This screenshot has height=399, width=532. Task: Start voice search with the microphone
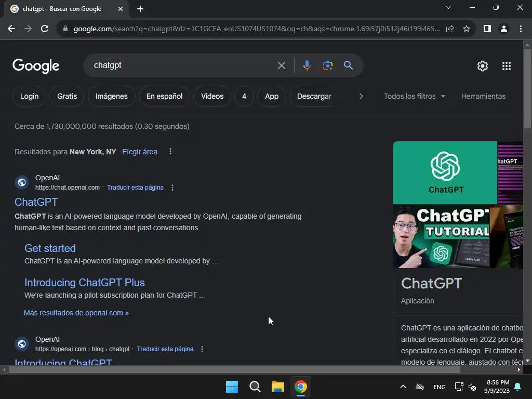pyautogui.click(x=307, y=65)
